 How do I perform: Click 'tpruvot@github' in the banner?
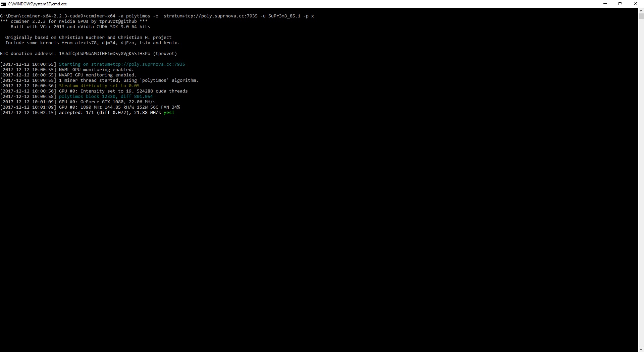[118, 21]
